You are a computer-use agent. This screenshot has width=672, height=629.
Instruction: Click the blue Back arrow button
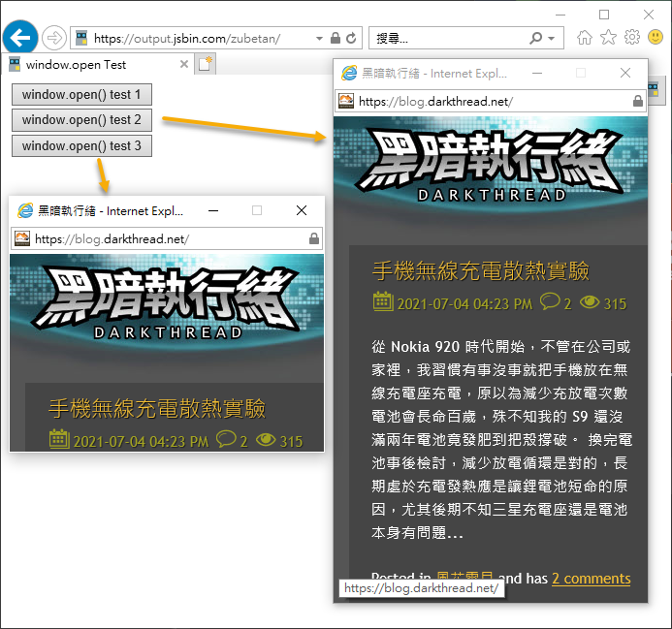tap(20, 38)
